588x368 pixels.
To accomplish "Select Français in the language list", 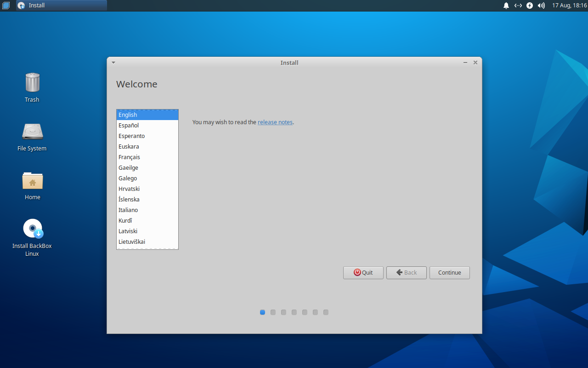I will coord(147,157).
